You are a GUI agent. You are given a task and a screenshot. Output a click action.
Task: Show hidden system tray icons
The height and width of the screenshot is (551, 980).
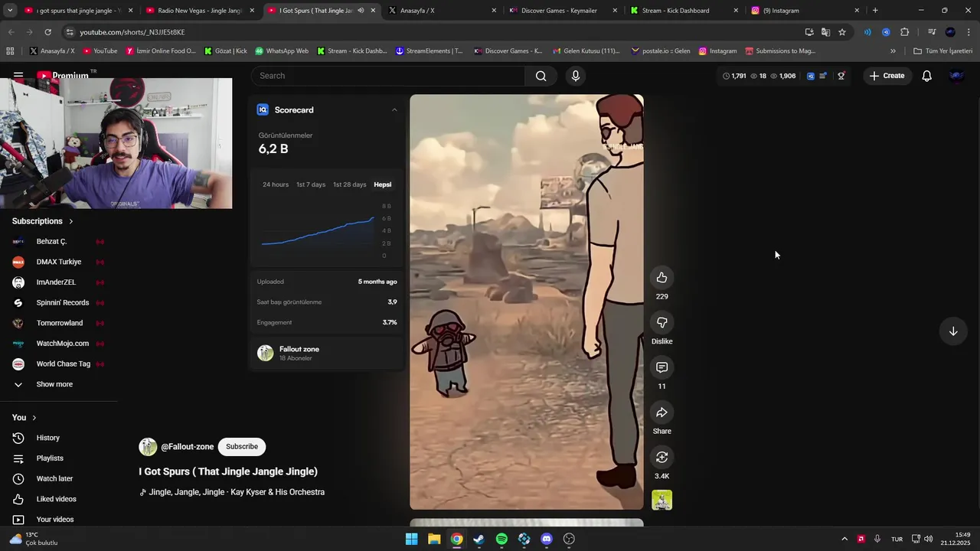click(x=844, y=539)
